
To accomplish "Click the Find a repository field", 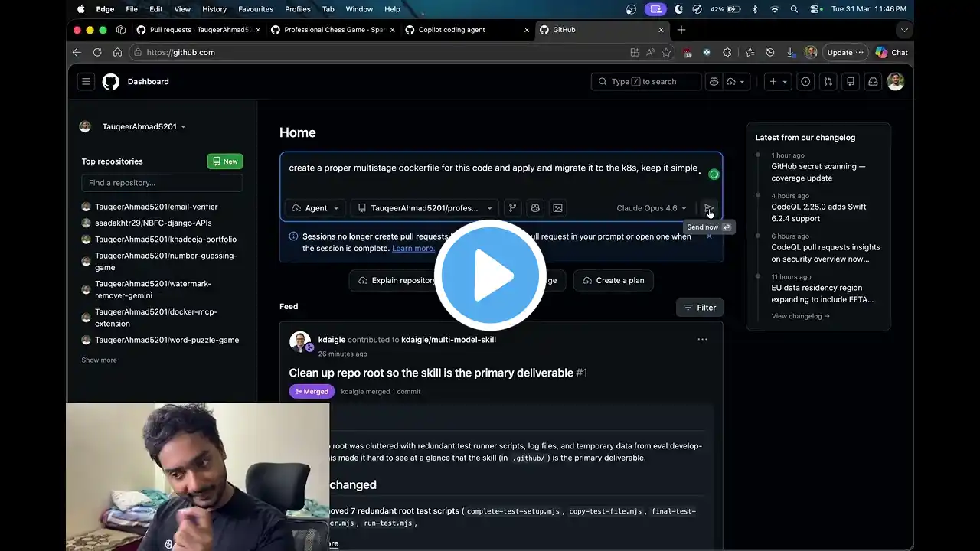I will click(x=162, y=183).
